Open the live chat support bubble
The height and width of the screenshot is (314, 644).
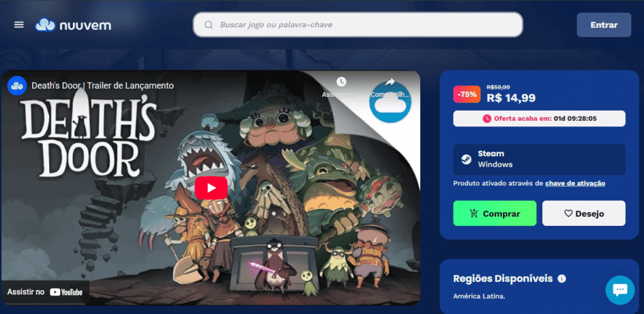coord(619,289)
